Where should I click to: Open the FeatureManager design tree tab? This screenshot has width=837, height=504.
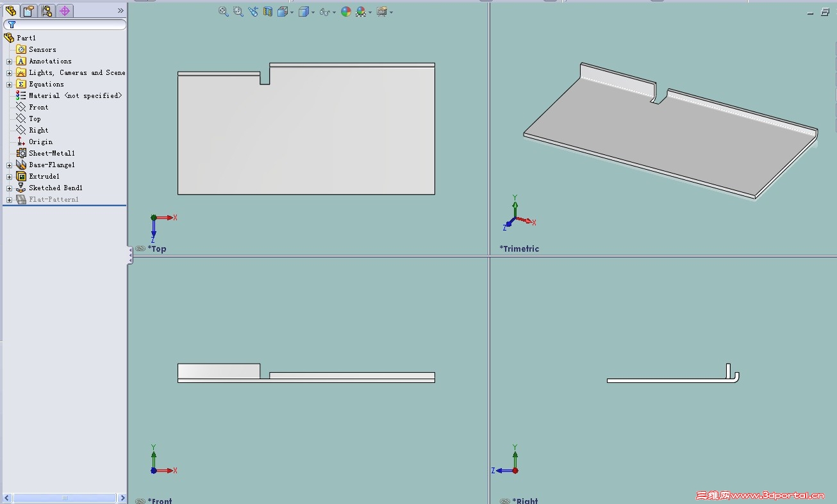pyautogui.click(x=11, y=11)
